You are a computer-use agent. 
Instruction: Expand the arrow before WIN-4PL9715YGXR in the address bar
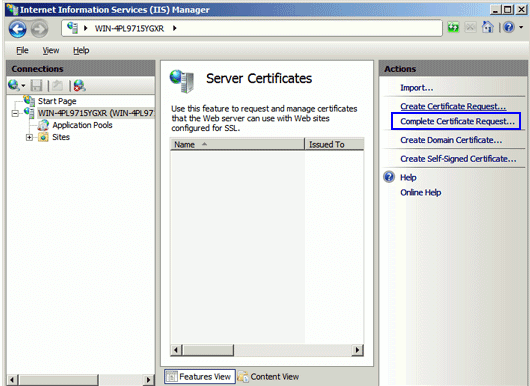coord(86,28)
